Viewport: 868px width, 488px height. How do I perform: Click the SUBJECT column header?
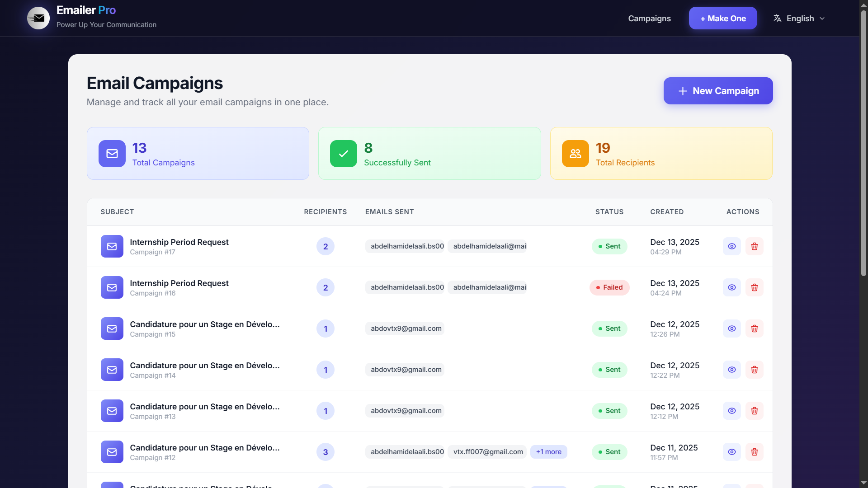click(117, 212)
